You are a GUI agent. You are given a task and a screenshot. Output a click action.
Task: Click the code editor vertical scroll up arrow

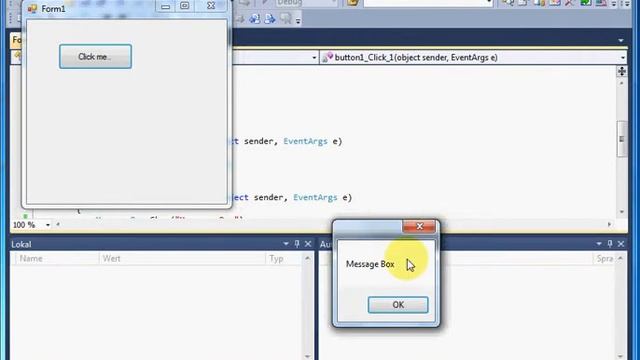coord(622,83)
